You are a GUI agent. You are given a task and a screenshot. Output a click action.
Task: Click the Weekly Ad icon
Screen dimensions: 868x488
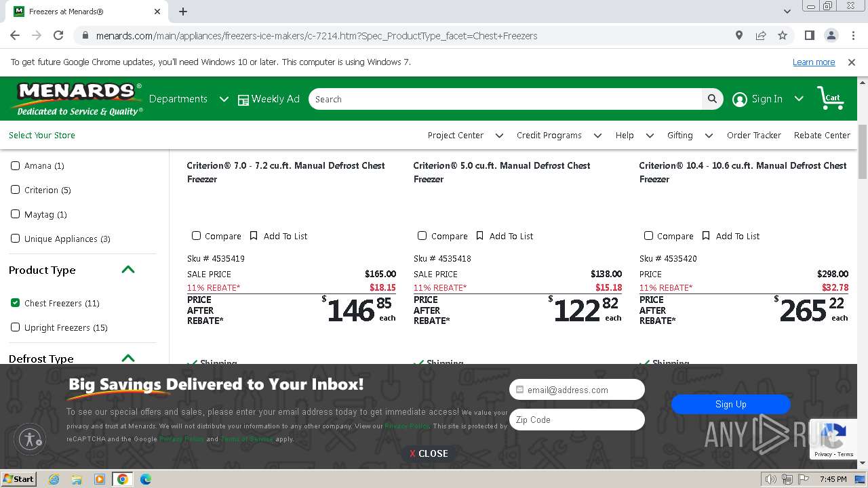243,100
